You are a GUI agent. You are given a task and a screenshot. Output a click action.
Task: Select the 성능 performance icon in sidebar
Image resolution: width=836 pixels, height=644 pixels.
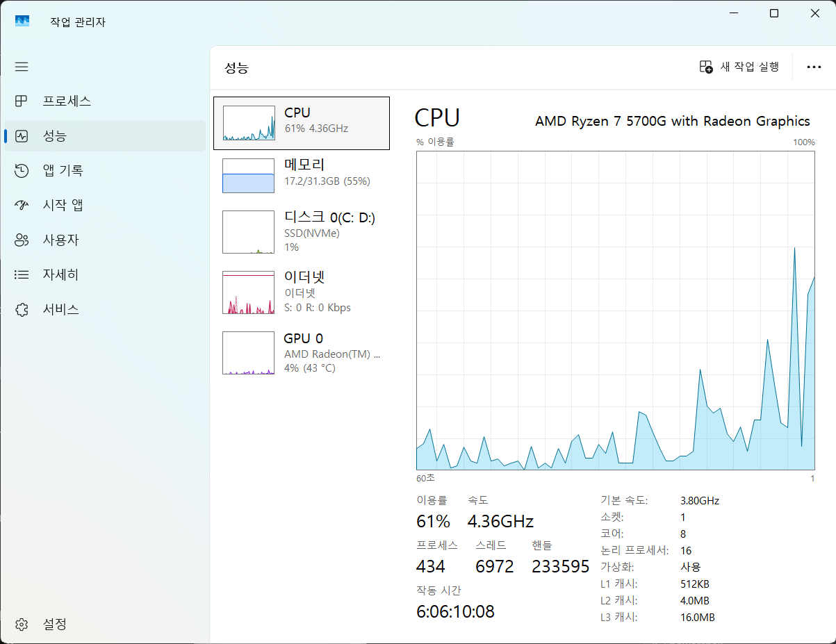pyautogui.click(x=22, y=136)
